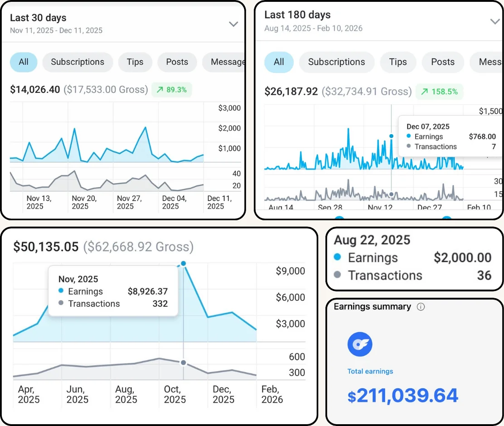Click the $62,668.92 Gross value
This screenshot has width=504, height=426.
click(x=139, y=247)
